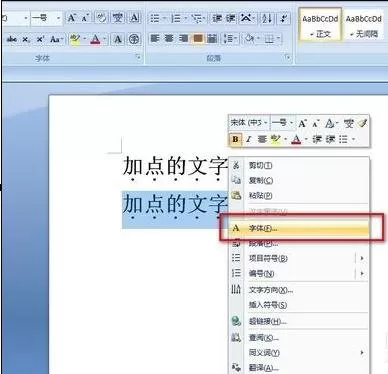The width and height of the screenshot is (388, 374).
Task: Toggle Strikethrough in the ribbon
Action: [12, 39]
